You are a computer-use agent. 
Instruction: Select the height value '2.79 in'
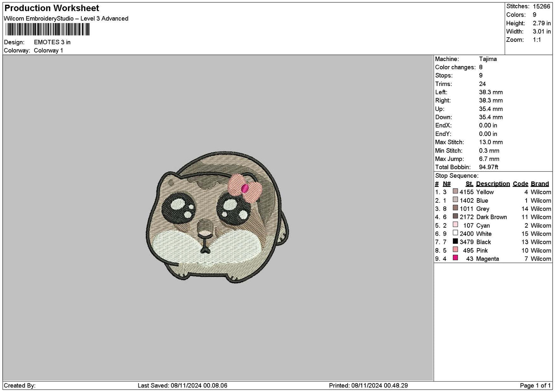[542, 23]
